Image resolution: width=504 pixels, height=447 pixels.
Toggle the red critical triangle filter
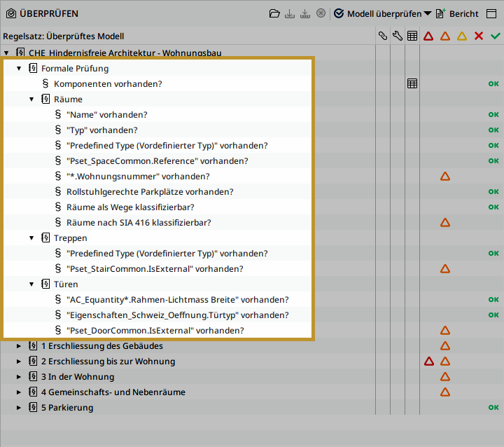[428, 36]
